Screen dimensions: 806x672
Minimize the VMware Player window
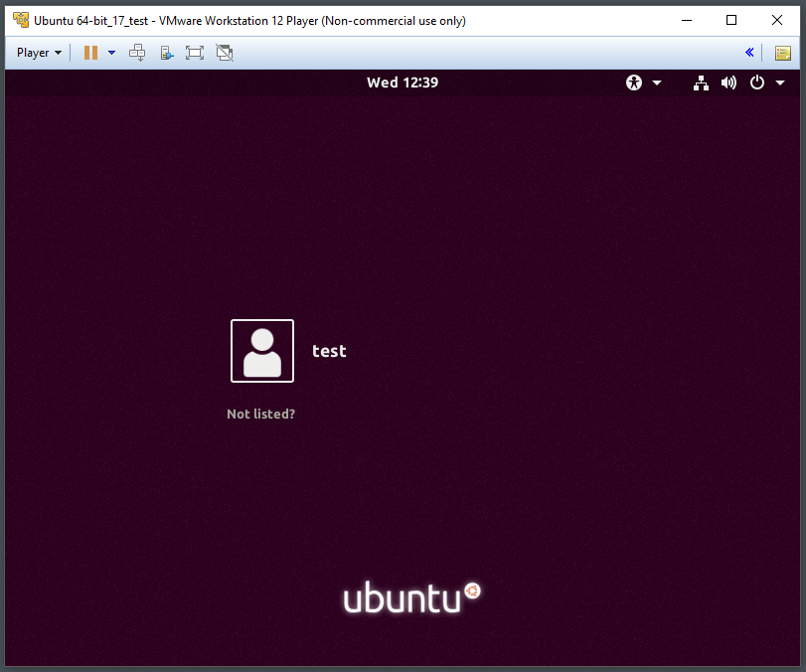[x=687, y=20]
